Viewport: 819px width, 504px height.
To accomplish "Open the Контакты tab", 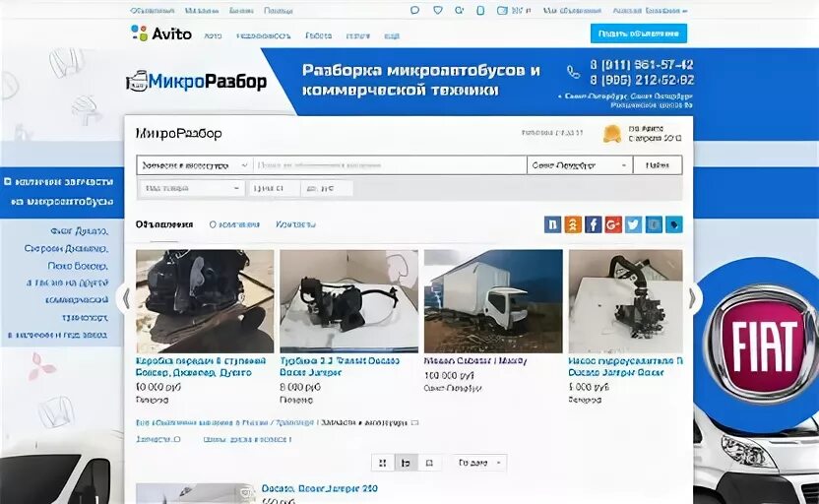I will click(295, 224).
